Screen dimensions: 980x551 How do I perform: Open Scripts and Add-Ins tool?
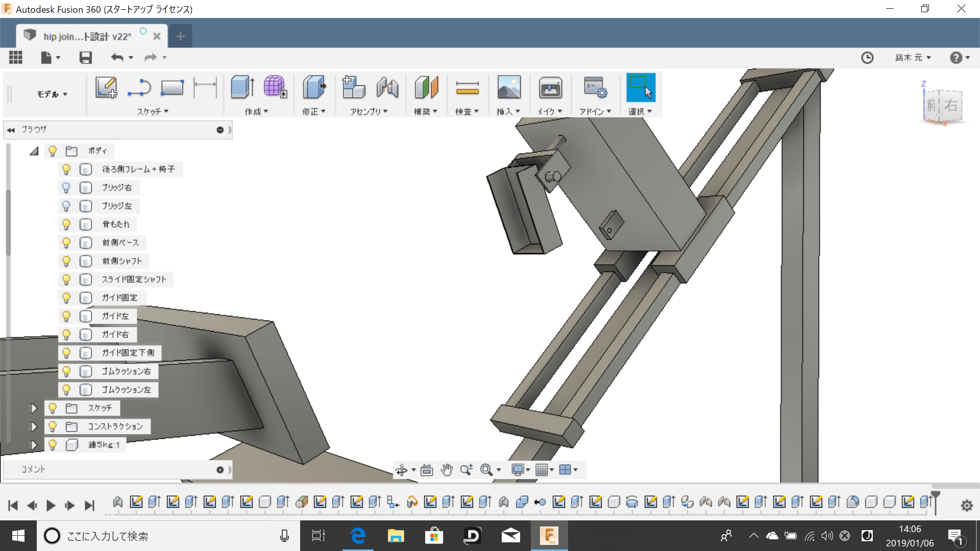pos(594,87)
